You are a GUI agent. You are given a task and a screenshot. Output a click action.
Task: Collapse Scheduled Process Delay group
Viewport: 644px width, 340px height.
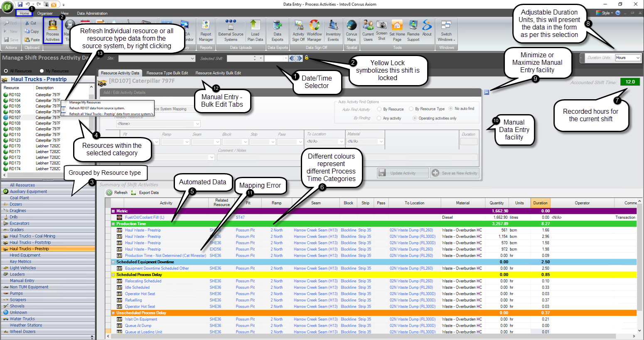113,275
